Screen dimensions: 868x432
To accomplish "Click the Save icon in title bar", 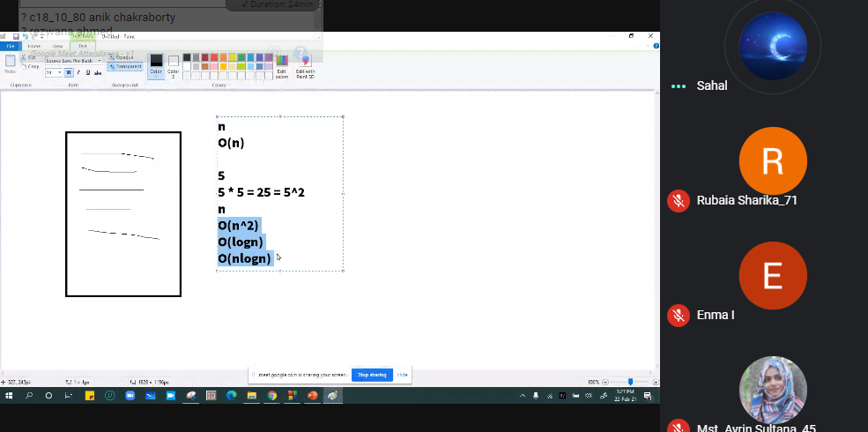I will pos(16,36).
